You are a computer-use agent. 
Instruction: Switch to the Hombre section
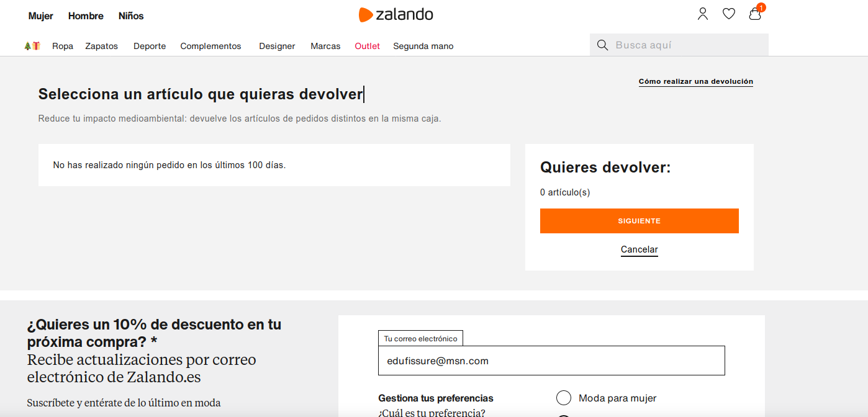86,16
